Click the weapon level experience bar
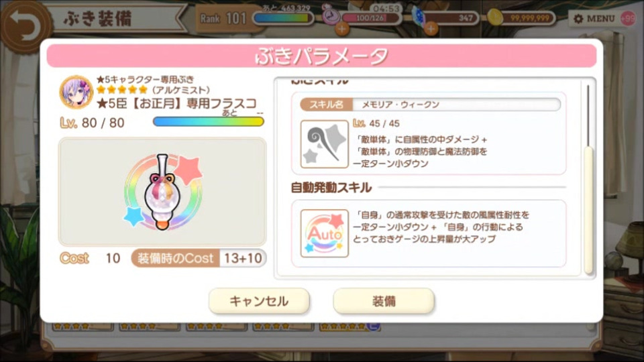The height and width of the screenshot is (362, 644). coord(208,121)
